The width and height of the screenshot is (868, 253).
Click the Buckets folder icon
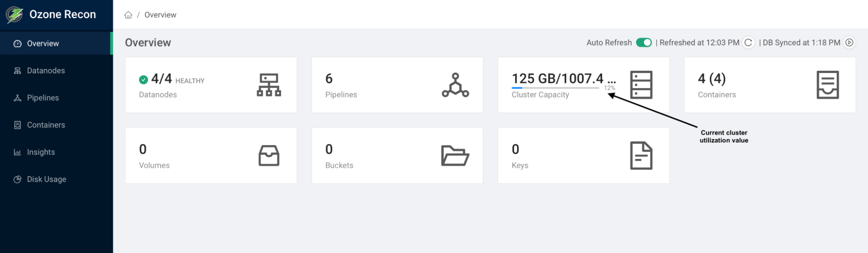tap(455, 156)
